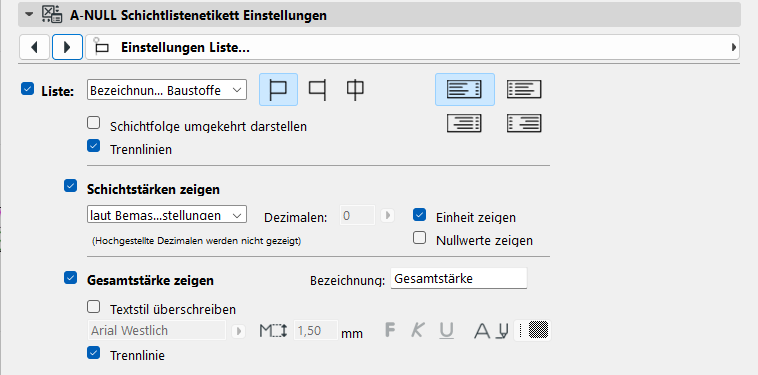Click the icon beside Einstellungen Liste
Screen dimensions: 758x375
[x=101, y=47]
